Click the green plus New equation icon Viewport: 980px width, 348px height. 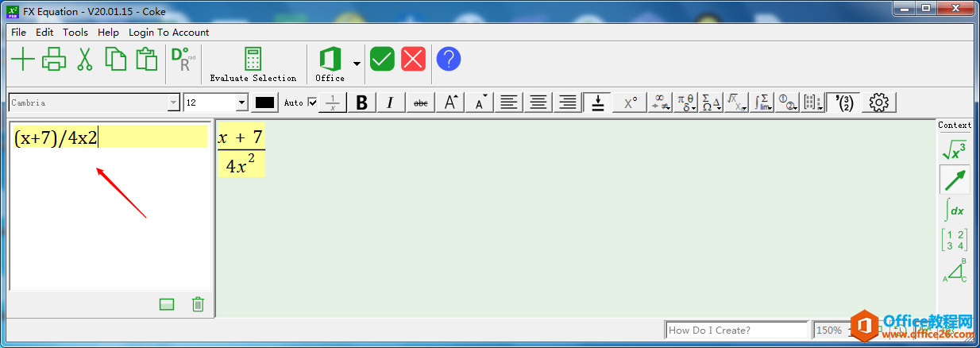tap(23, 60)
